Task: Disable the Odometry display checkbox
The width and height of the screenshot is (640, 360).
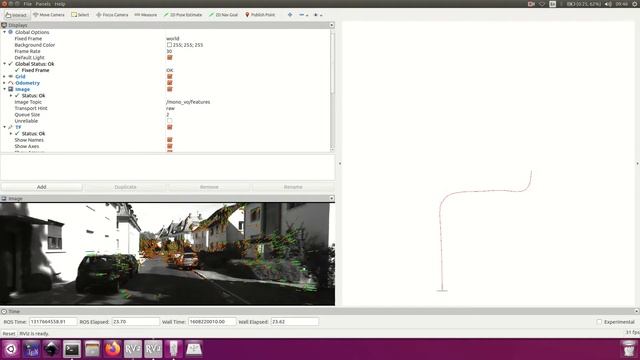Action: tap(169, 83)
